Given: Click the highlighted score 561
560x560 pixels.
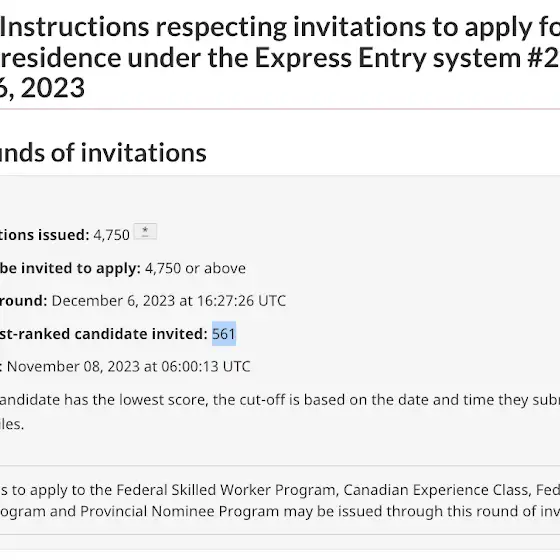Looking at the screenshot, I should (x=224, y=334).
